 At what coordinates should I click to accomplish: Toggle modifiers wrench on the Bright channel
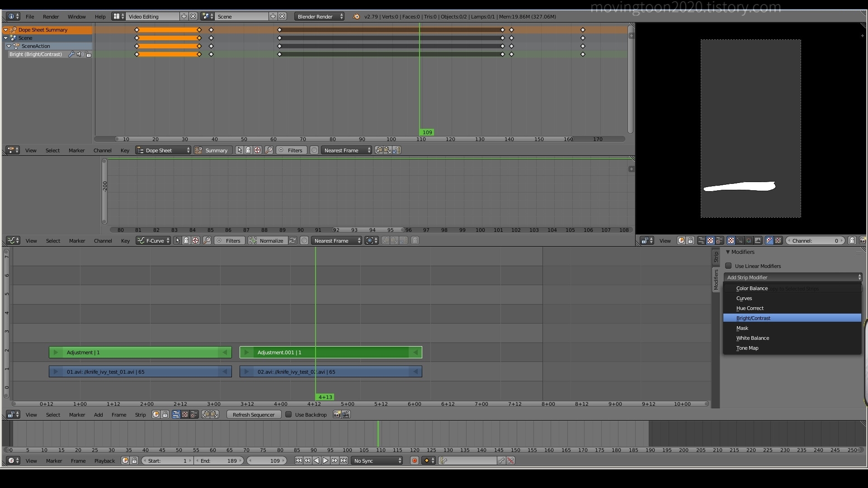(x=71, y=54)
